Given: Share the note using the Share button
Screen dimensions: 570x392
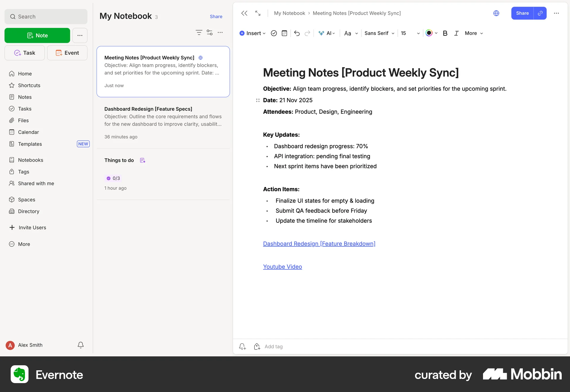Looking at the screenshot, I should point(522,13).
